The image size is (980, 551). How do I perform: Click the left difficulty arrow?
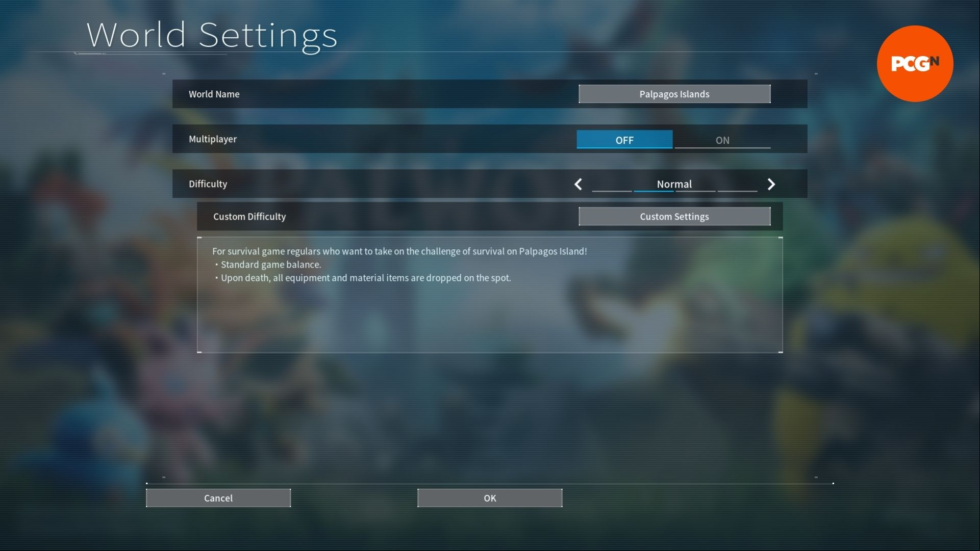(x=578, y=185)
